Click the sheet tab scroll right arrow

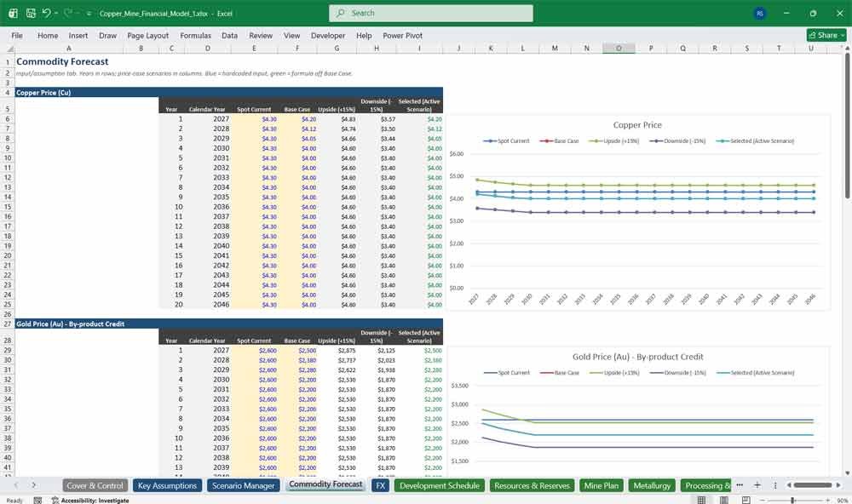pos(34,485)
